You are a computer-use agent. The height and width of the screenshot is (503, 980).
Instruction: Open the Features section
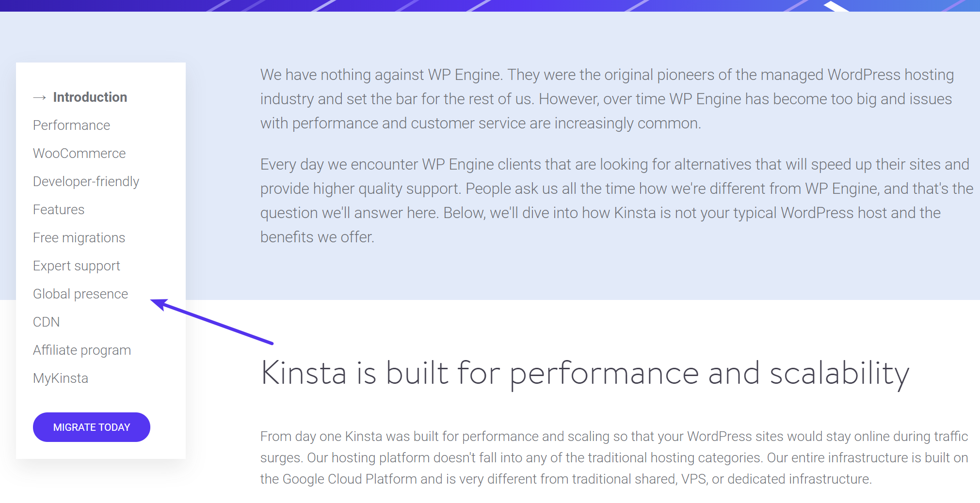pos(58,209)
